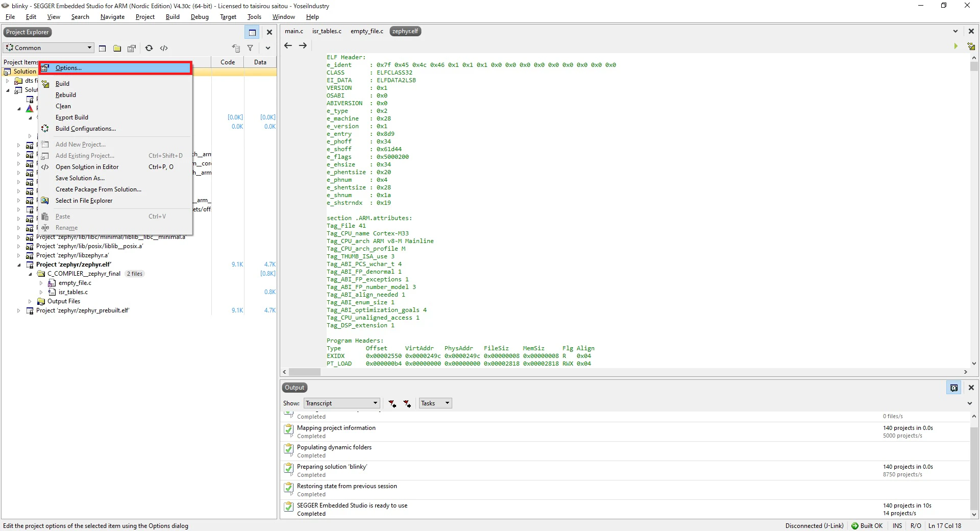Switch to the isr_tables.c editor tab
Viewport: 980px width, 531px height.
point(327,31)
